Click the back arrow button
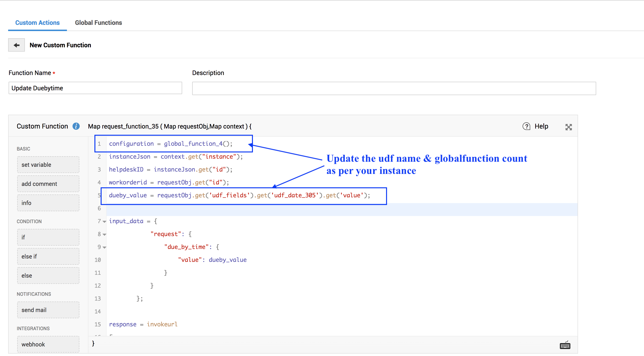644x356 pixels. (16, 45)
